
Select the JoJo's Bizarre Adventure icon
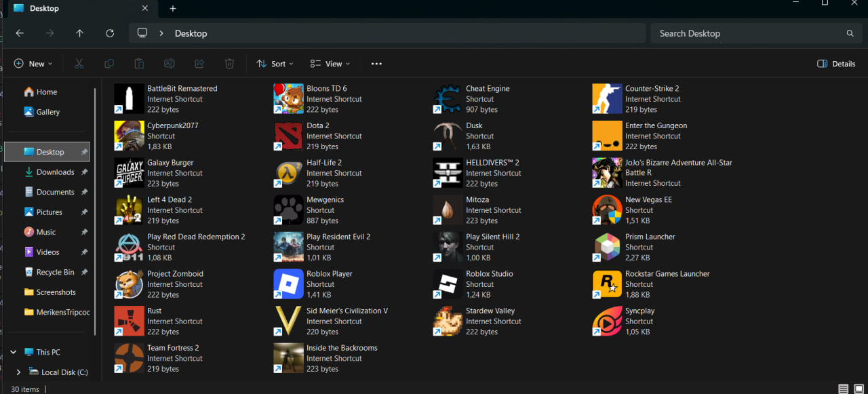pyautogui.click(x=607, y=173)
